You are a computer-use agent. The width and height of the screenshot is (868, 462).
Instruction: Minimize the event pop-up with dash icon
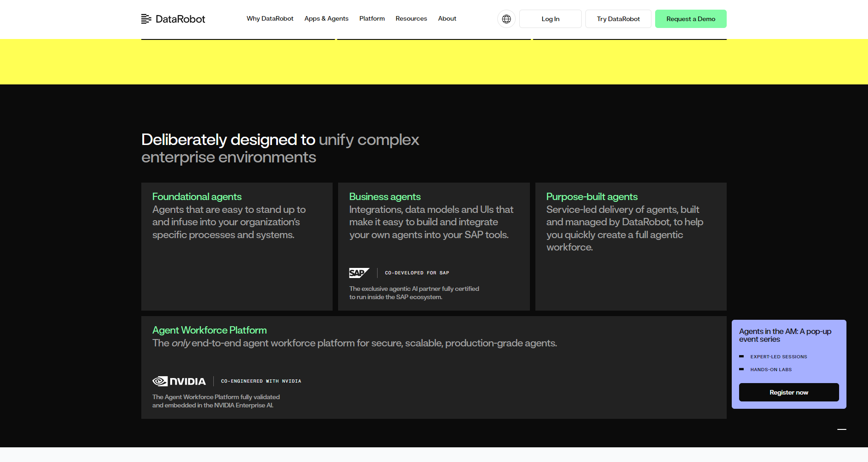point(841,429)
